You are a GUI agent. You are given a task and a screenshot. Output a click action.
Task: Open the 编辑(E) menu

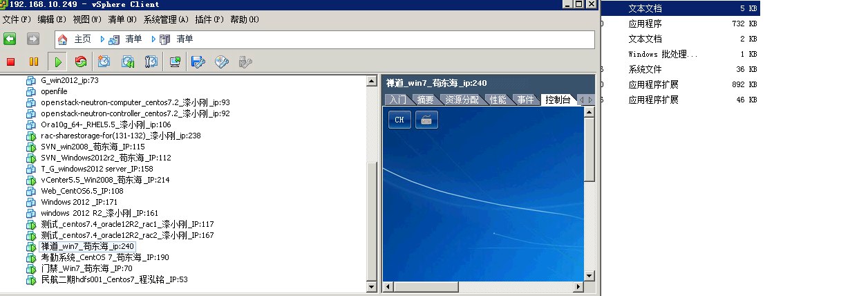coord(52,19)
